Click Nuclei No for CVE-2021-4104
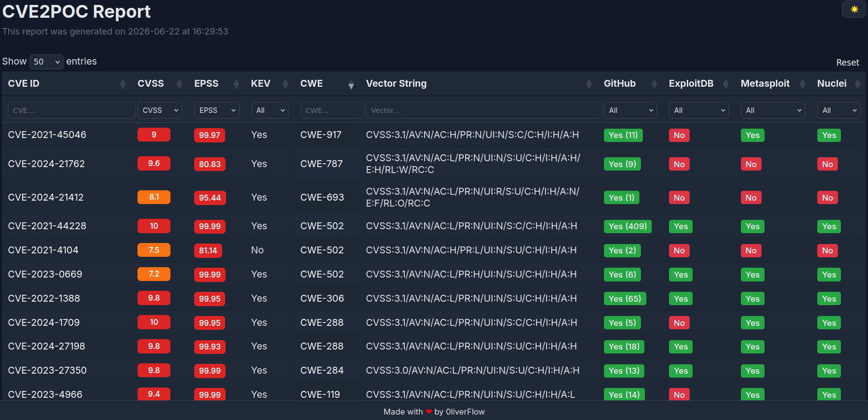The height and width of the screenshot is (420, 868). pos(828,250)
